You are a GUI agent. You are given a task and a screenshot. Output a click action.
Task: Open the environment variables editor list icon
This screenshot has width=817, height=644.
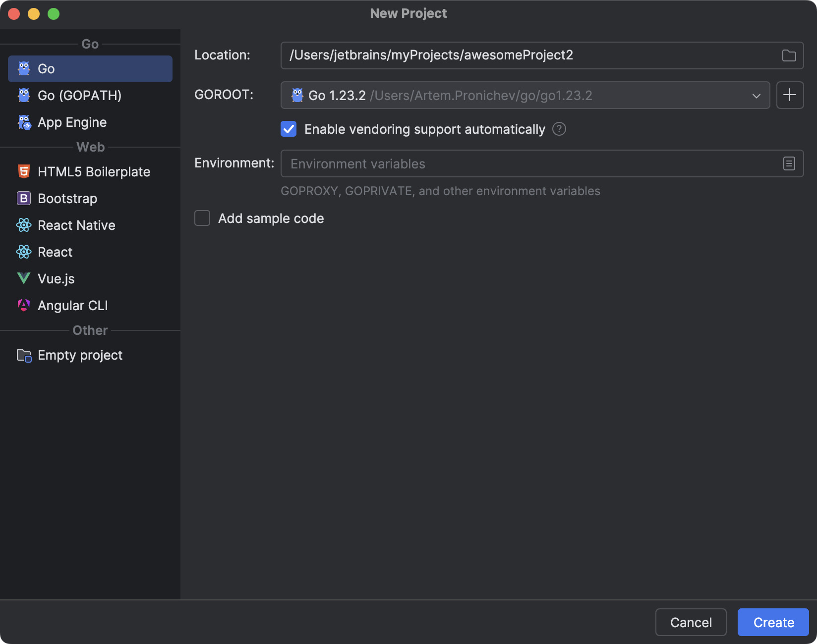coord(789,163)
